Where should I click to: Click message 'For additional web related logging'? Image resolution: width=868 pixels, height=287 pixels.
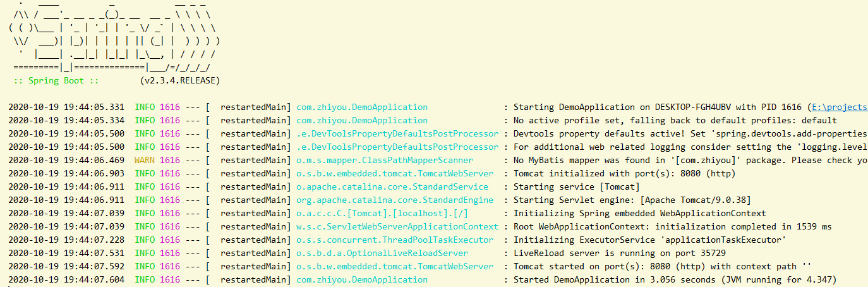pos(690,147)
